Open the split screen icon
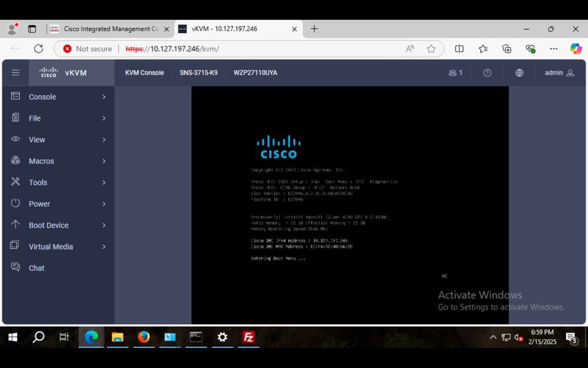Screen dimensions: 588x368 point(459,49)
